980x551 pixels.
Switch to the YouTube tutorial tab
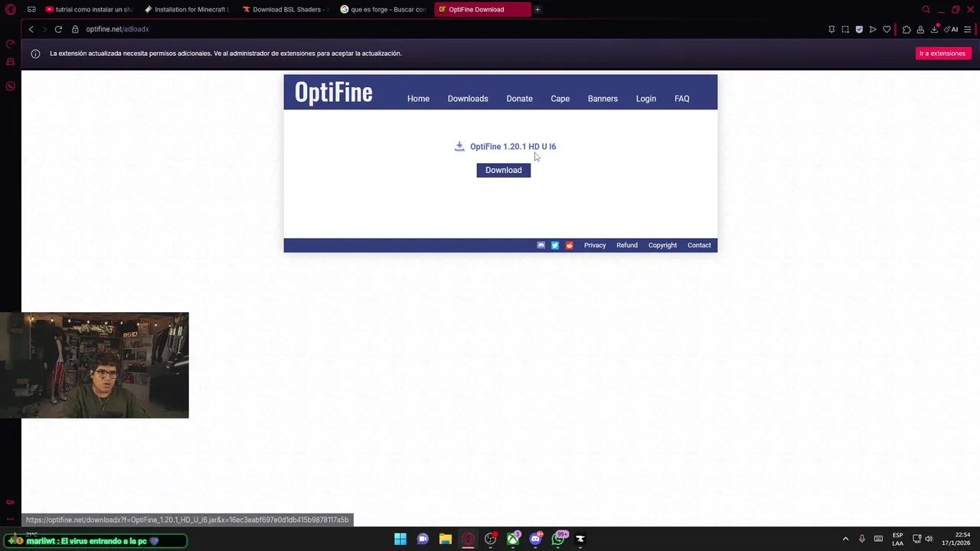tap(90, 9)
